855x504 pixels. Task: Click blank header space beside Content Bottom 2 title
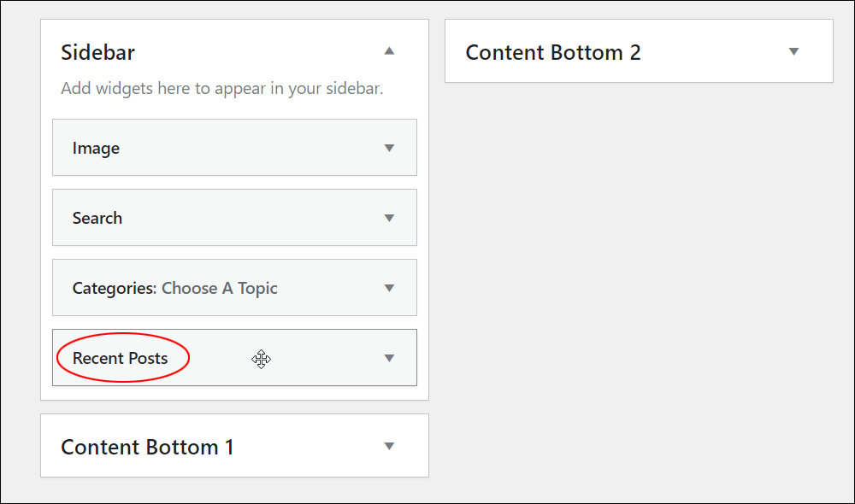pos(714,52)
